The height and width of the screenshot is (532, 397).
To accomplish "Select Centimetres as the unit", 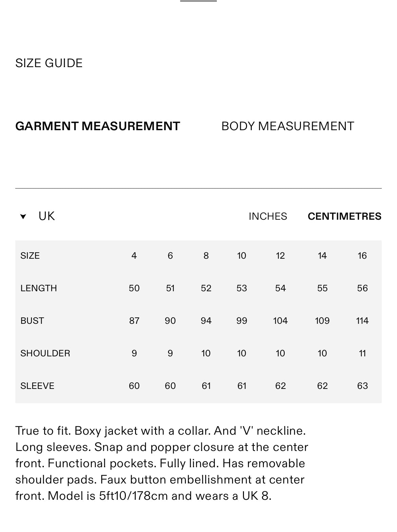I will coord(344,216).
